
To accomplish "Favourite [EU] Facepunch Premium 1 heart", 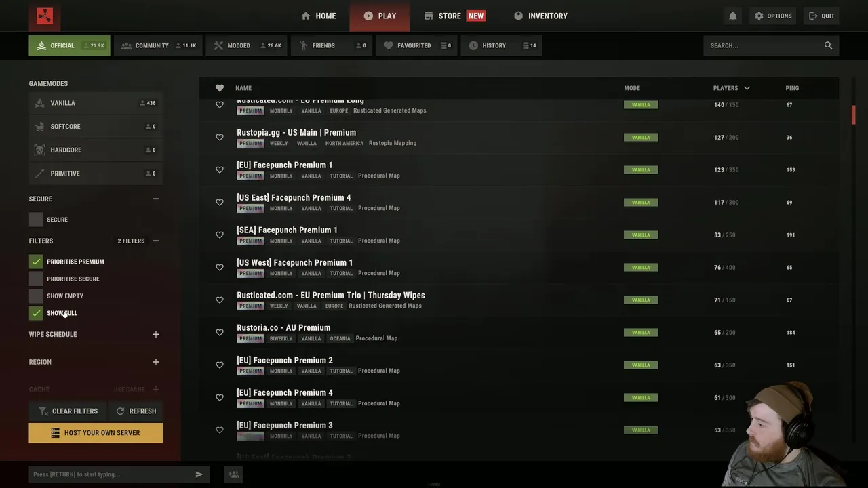I will pyautogui.click(x=220, y=169).
